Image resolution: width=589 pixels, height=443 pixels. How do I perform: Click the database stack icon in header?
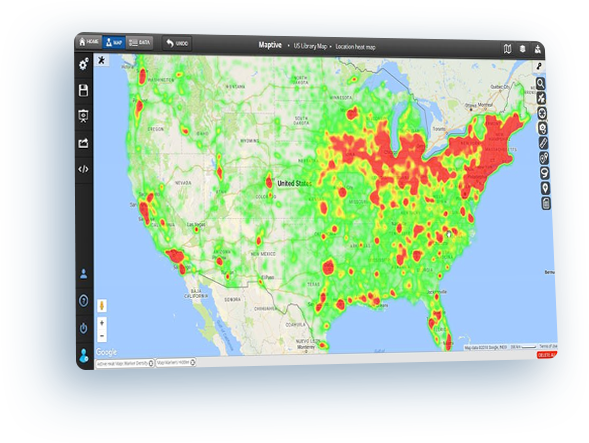[x=523, y=49]
